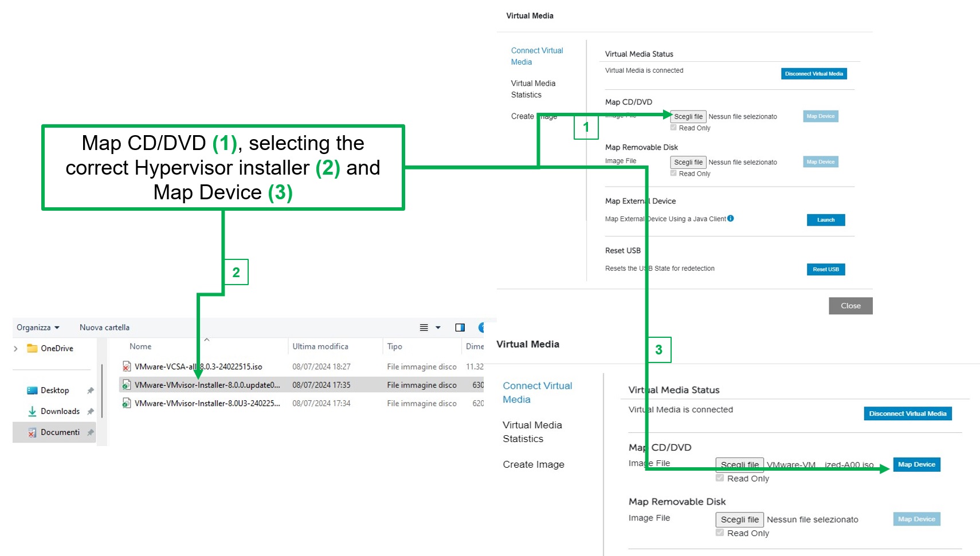Sort files by Nome column
This screenshot has height=556, width=980.
click(140, 346)
